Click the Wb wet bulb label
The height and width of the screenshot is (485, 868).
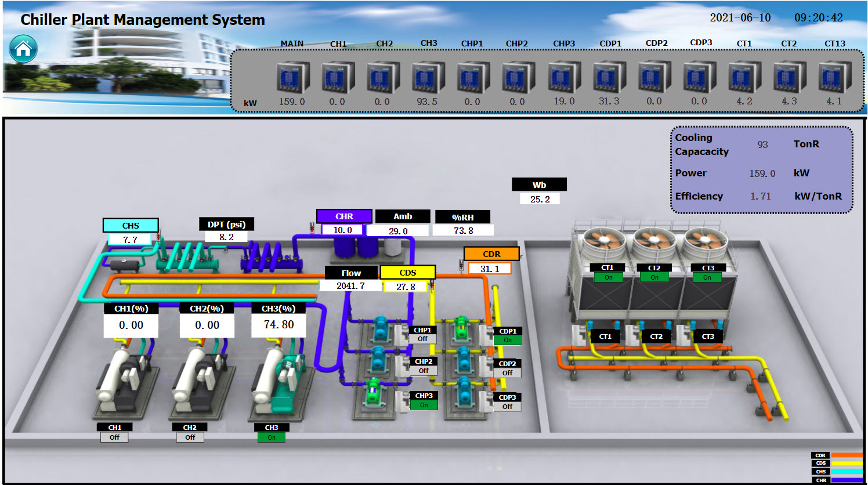[x=539, y=185]
